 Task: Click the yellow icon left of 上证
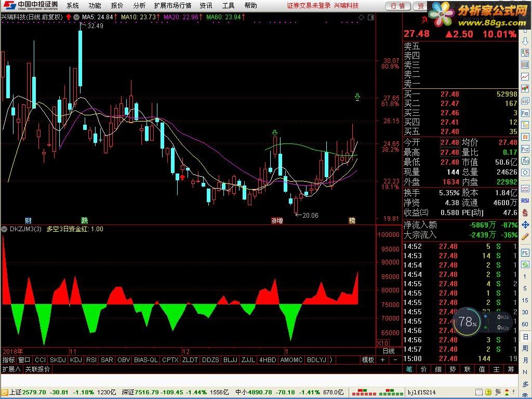tap(5, 393)
